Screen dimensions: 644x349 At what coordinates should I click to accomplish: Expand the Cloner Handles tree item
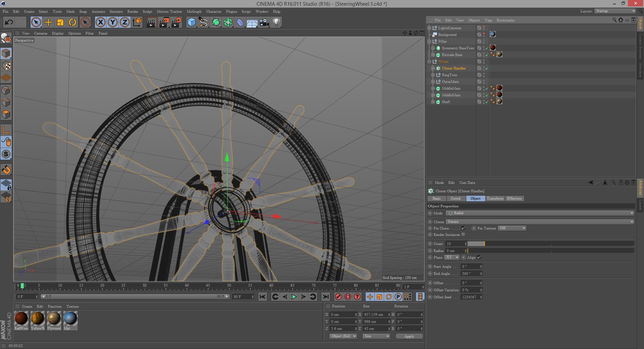click(x=433, y=68)
